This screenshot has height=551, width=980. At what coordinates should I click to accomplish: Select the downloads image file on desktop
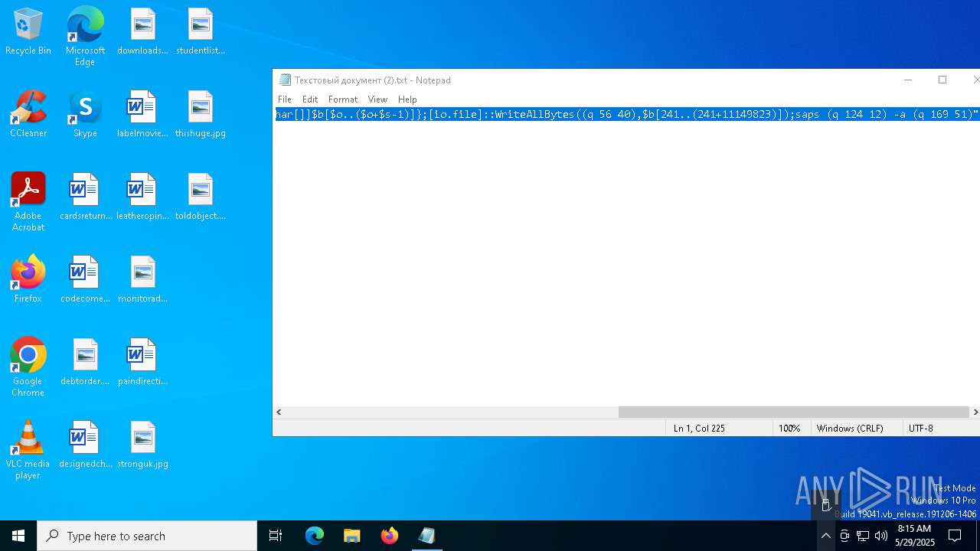click(x=142, y=32)
